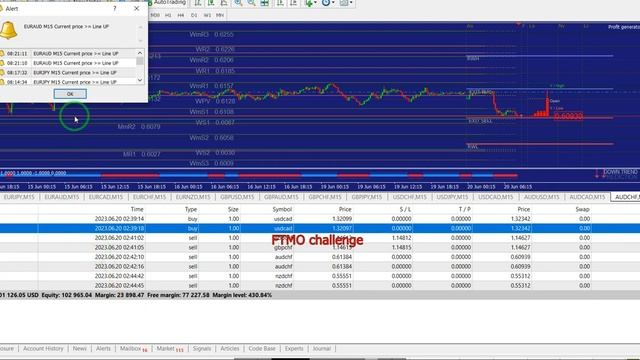Switch chart to bar chart type
Viewport: 640px width, 360px height.
pyautogui.click(x=198, y=2)
